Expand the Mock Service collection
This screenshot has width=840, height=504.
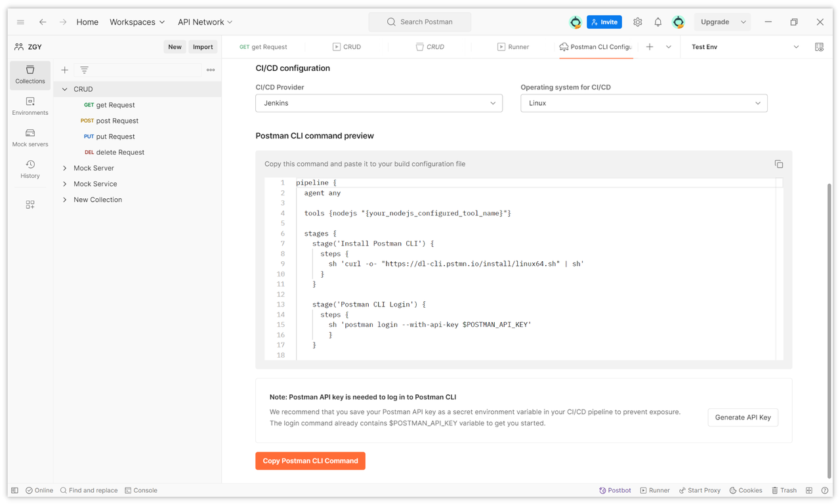[64, 184]
